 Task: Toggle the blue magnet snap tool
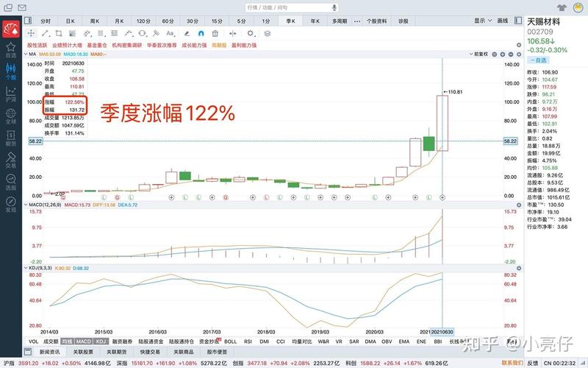point(201,33)
